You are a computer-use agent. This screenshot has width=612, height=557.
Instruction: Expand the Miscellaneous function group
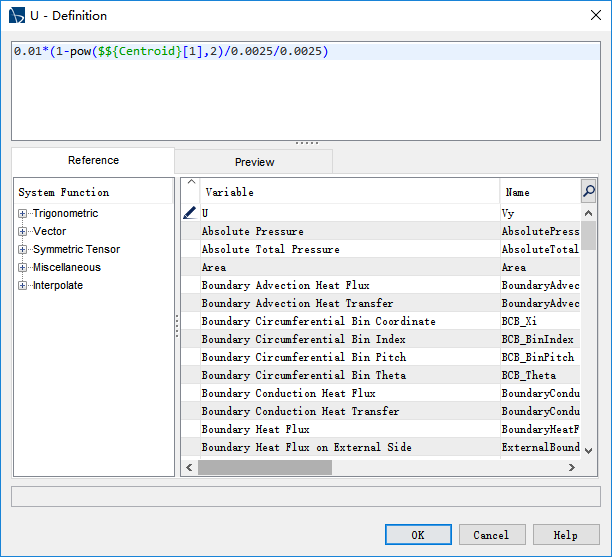click(23, 268)
